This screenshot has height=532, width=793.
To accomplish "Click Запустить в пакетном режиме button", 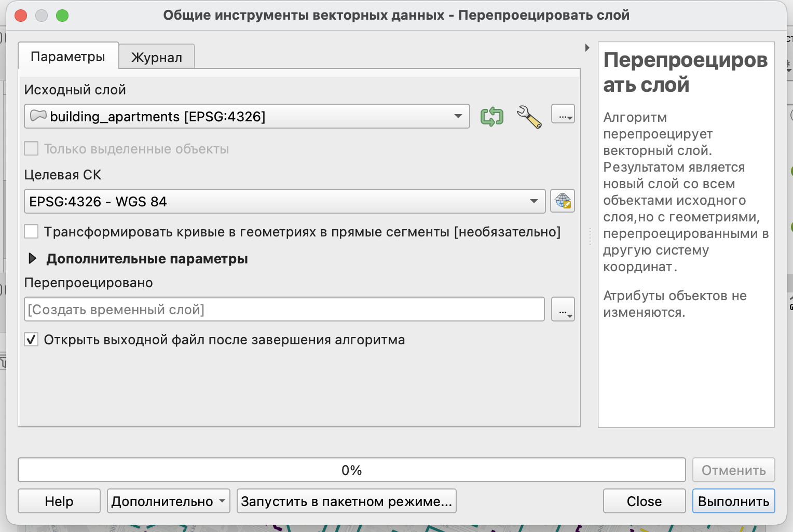I will tap(346, 501).
